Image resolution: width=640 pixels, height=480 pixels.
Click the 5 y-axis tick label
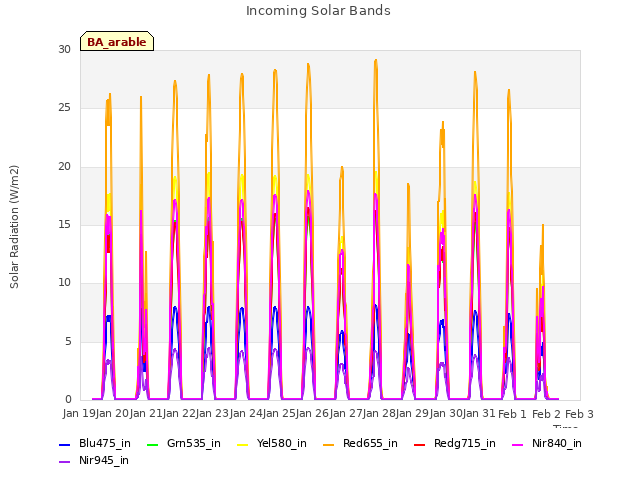[x=68, y=342]
